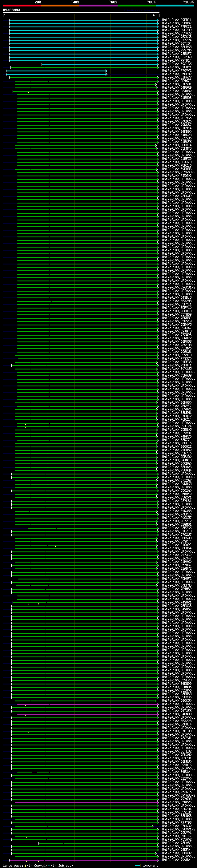Select the UniRef100_Q4P9R9 label

click(x=176, y=88)
